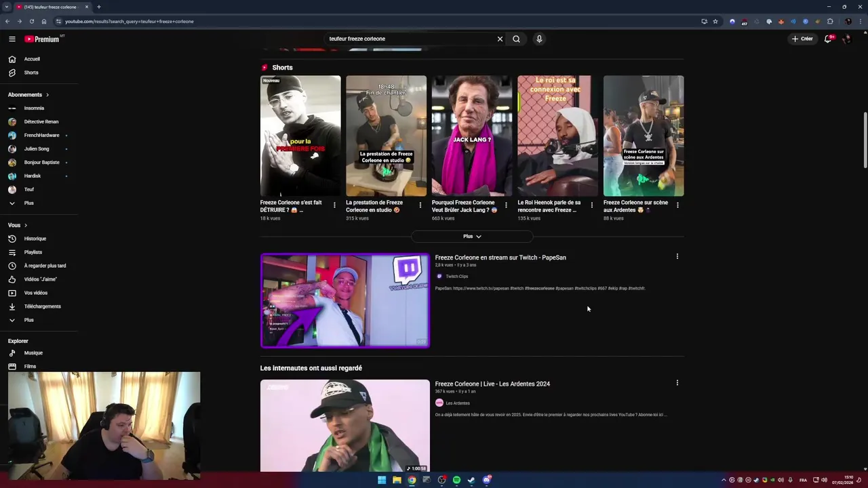This screenshot has width=868, height=488.
Task: Open Short 'La prestation de Freeze Corleone' thumbnail
Action: 386,136
